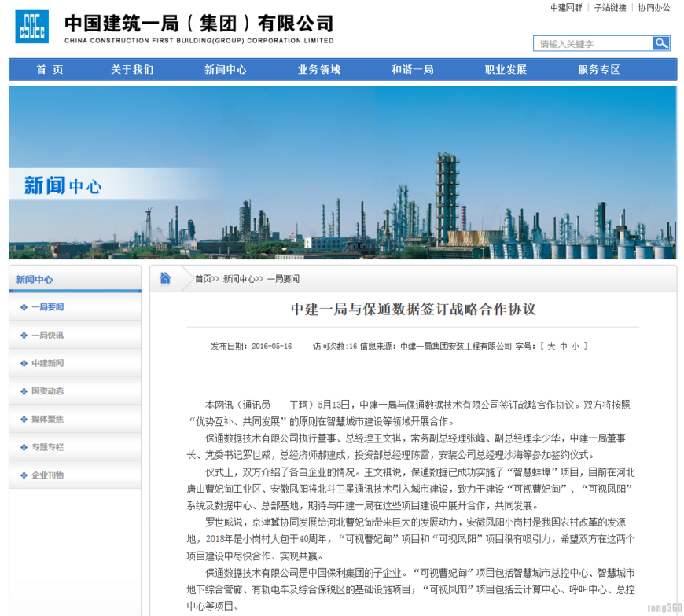Click the CSCEC company logo
The image size is (684, 616).
32,27
